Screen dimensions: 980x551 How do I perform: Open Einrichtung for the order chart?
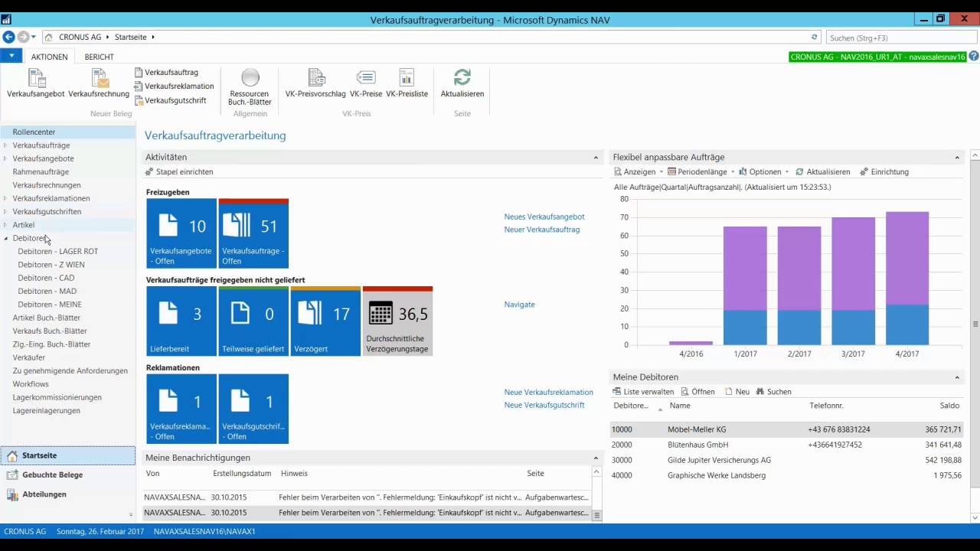click(x=884, y=172)
